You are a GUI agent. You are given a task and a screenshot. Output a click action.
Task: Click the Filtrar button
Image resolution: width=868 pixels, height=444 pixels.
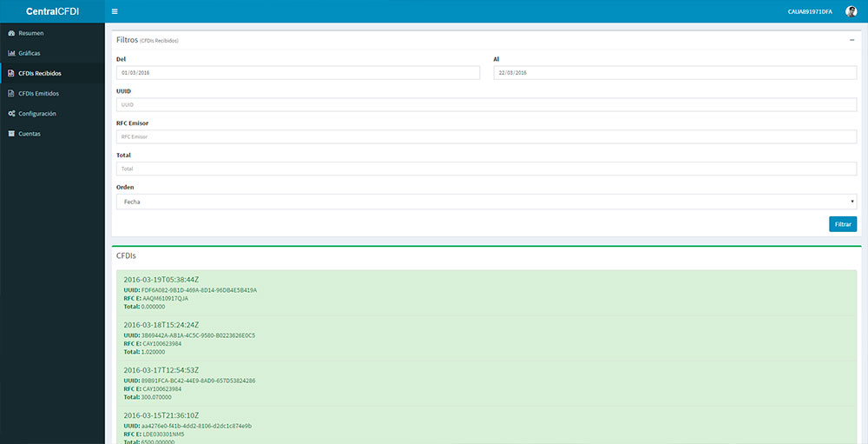point(843,224)
